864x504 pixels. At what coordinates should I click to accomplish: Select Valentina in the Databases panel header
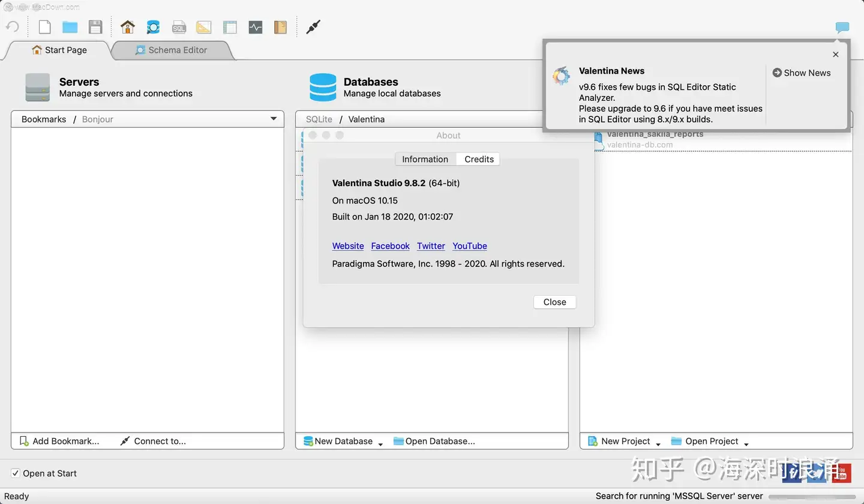(367, 119)
